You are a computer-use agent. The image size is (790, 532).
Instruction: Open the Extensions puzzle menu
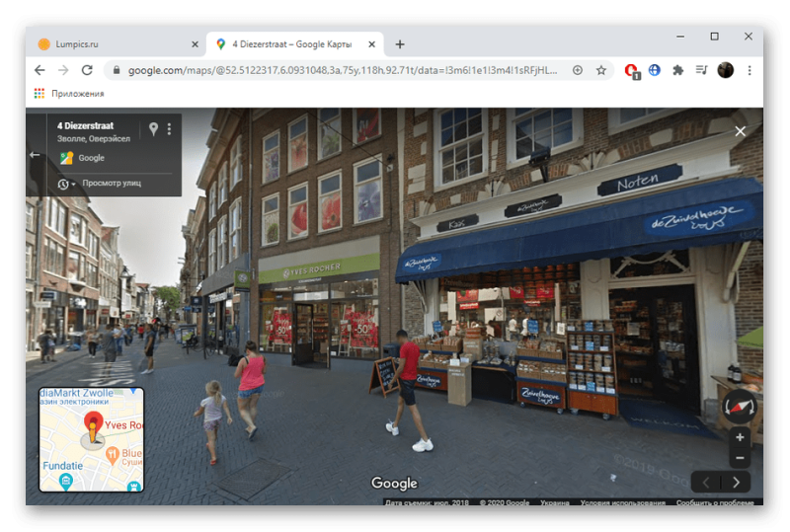click(677, 70)
